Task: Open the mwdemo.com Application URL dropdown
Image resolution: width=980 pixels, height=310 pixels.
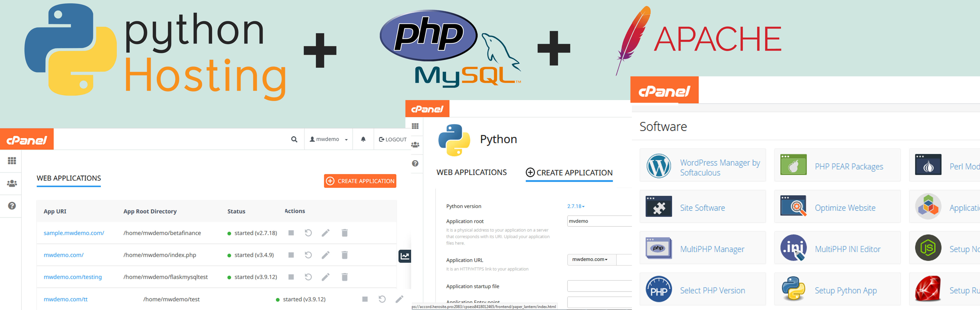Action: [x=591, y=259]
